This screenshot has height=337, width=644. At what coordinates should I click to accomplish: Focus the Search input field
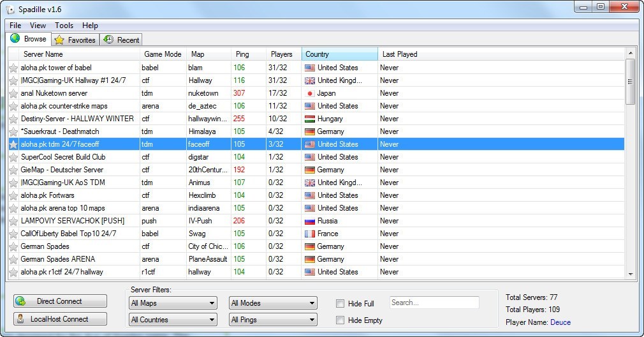[434, 303]
